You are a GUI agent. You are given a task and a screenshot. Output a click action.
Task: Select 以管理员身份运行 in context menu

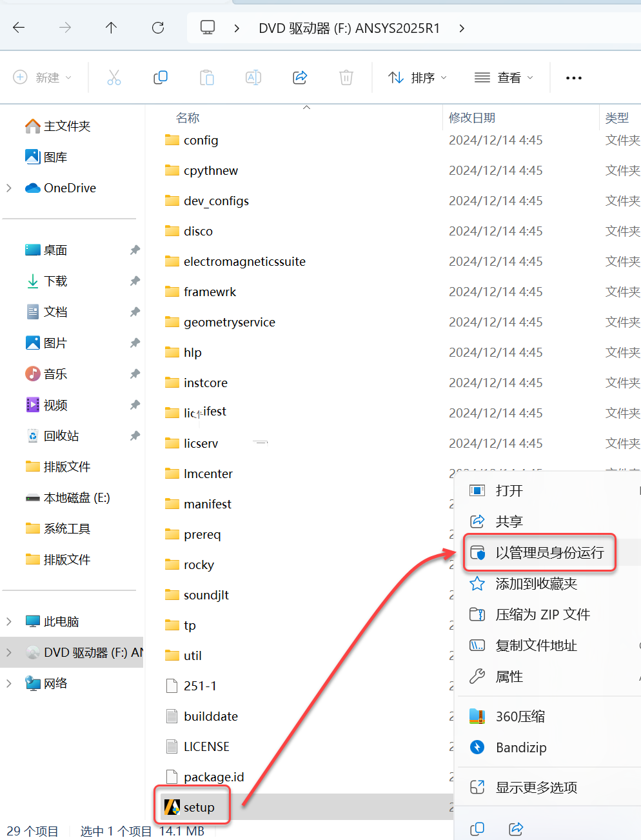[550, 553]
